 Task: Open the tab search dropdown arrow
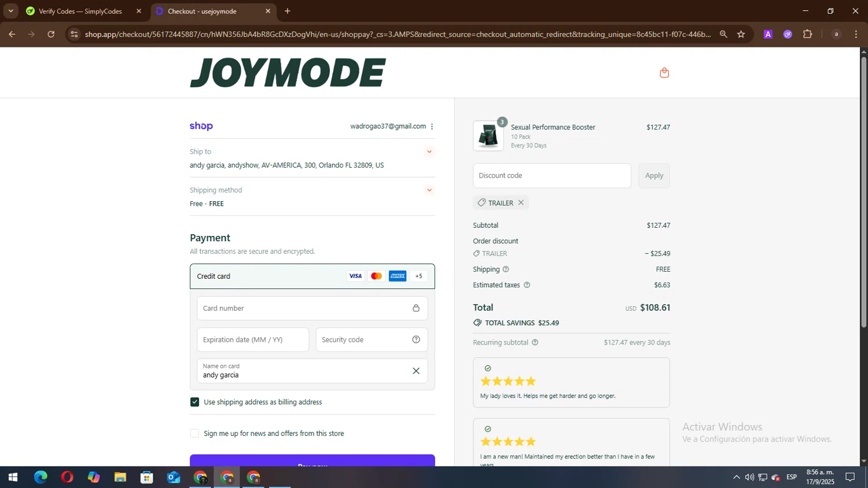10,11
